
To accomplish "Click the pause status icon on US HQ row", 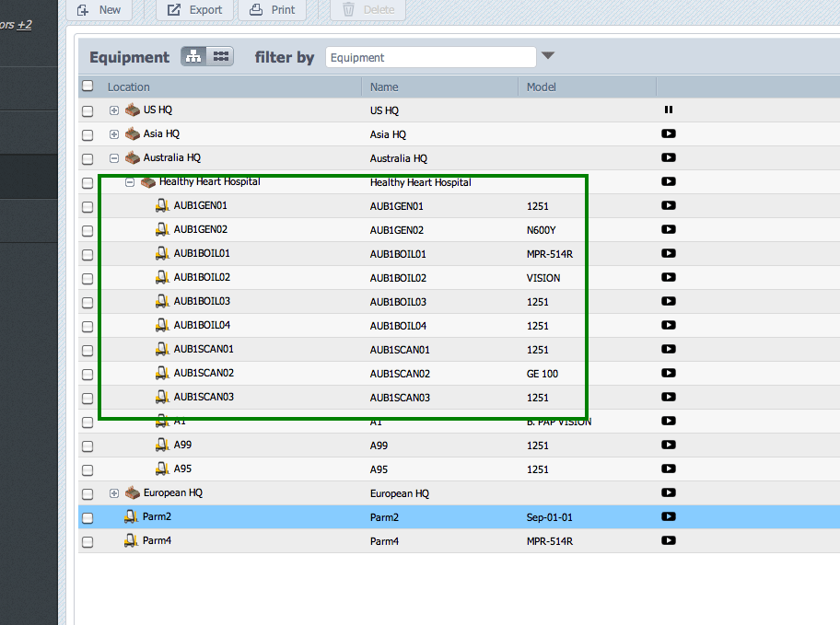I will (x=669, y=110).
